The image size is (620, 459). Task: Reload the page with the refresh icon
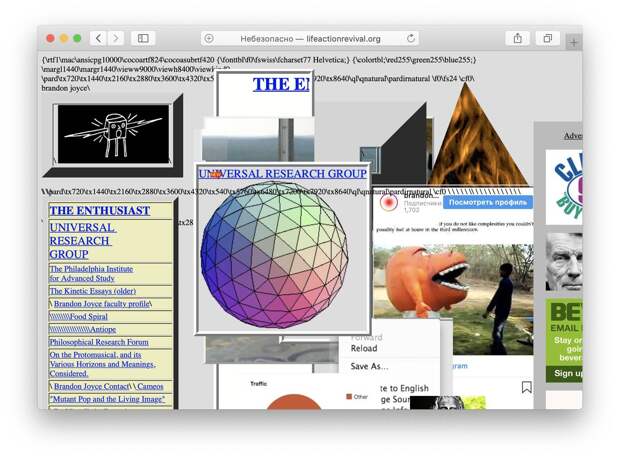click(411, 38)
